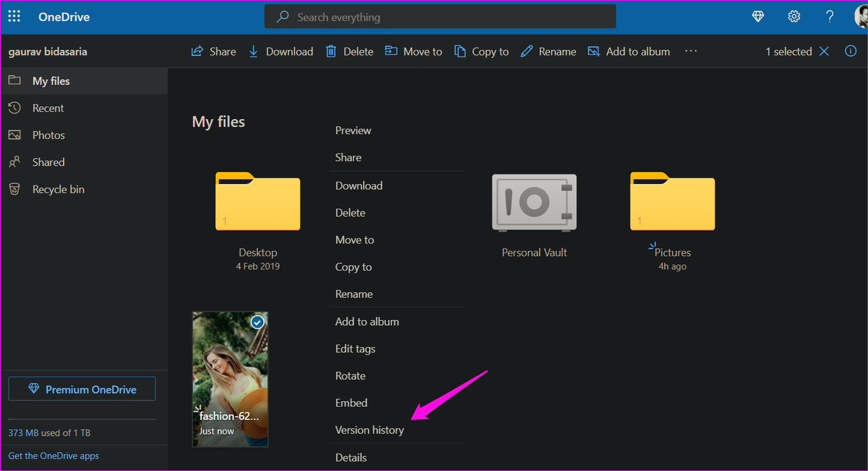The image size is (868, 471).
Task: Click the search magnifier icon
Action: (x=282, y=17)
